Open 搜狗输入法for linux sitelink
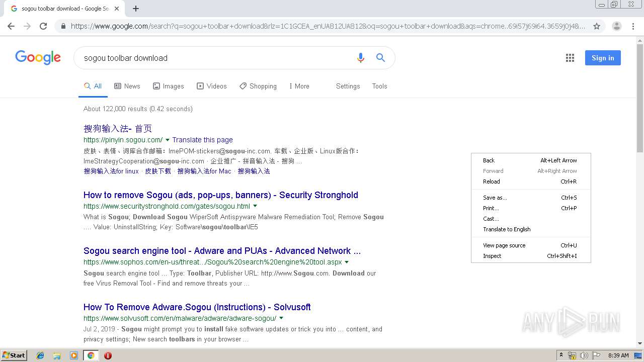The image size is (644, 362). click(111, 171)
